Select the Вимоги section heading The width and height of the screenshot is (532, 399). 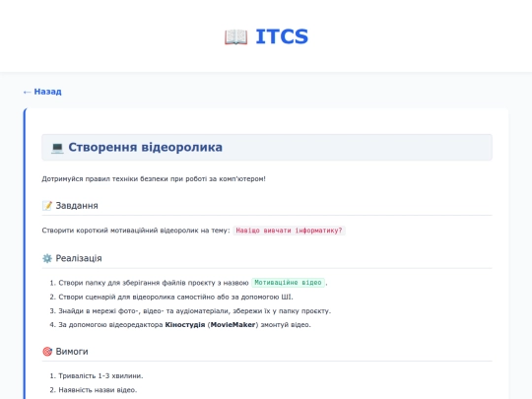click(72, 352)
